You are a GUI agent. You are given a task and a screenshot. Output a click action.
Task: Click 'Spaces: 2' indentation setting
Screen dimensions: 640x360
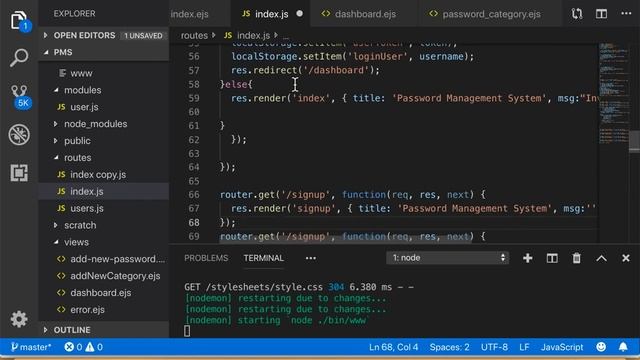pos(449,347)
